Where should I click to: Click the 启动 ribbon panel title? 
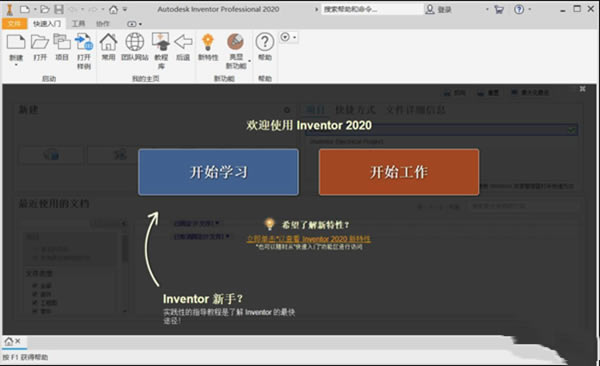49,78
